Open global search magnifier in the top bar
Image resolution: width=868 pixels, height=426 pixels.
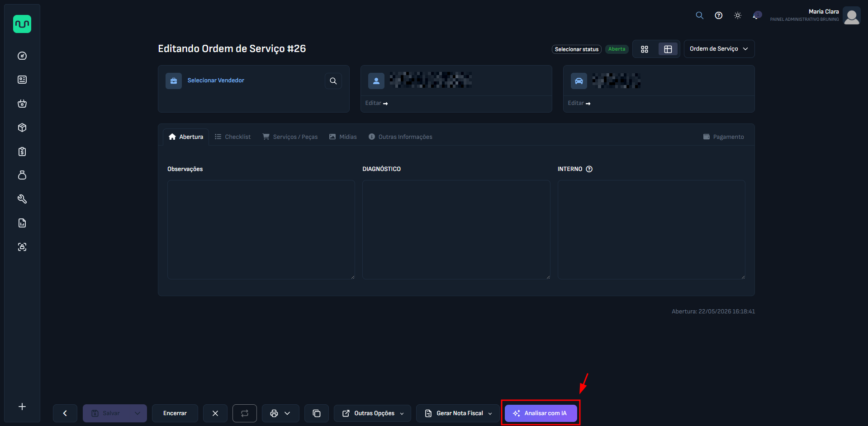[x=699, y=15]
